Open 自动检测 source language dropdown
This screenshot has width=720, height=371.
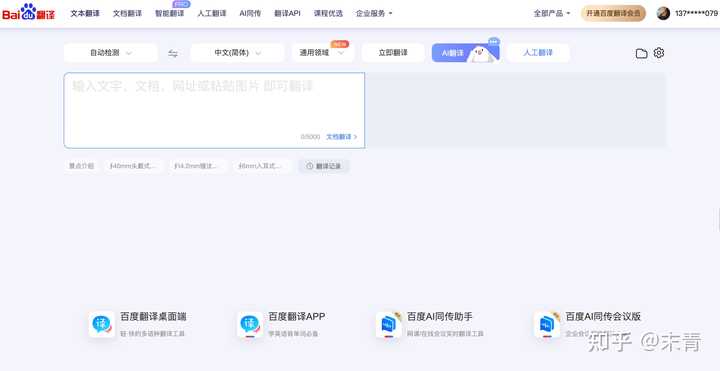click(x=111, y=53)
